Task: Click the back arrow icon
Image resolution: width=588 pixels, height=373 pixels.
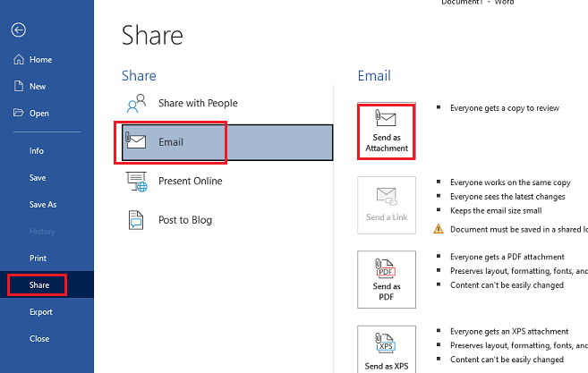Action: coord(18,30)
